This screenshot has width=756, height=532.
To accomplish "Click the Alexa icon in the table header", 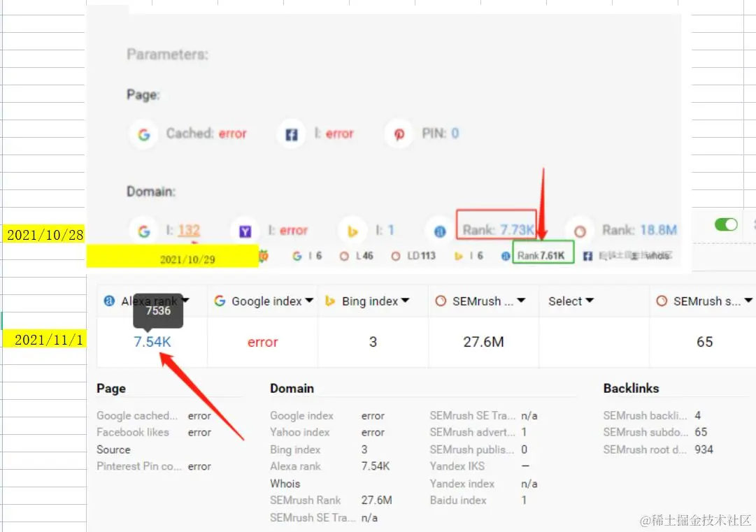I will [109, 301].
